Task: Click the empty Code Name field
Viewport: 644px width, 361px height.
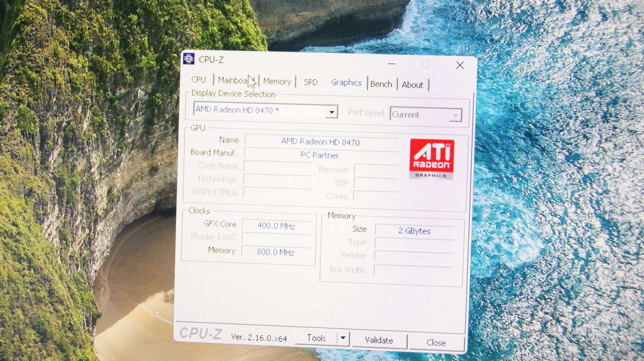Action: (278, 167)
